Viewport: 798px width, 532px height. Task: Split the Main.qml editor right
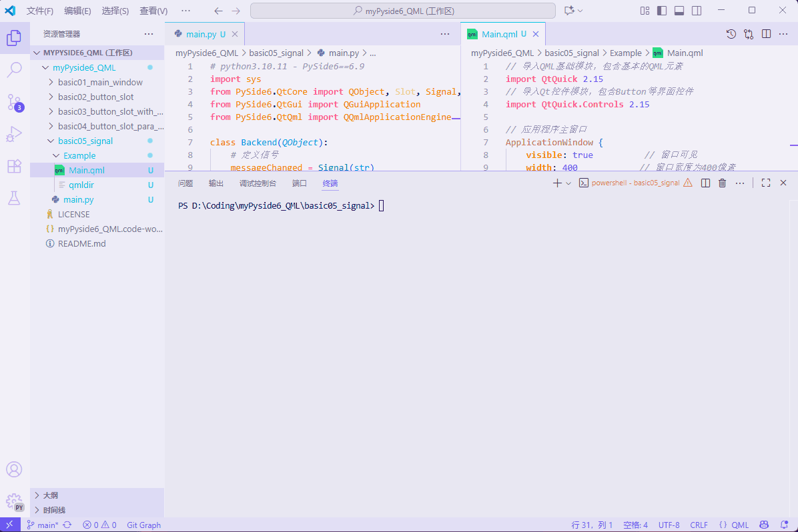coord(766,34)
